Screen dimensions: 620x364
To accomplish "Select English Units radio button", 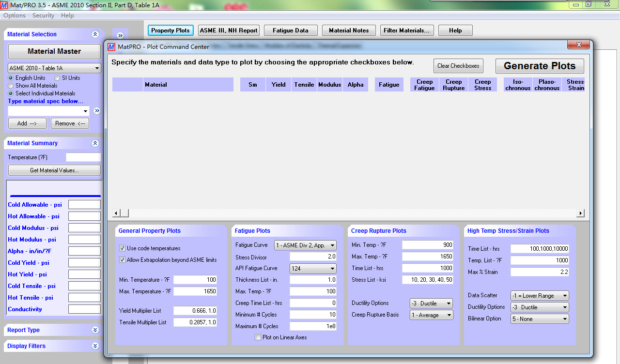I will tap(11, 78).
